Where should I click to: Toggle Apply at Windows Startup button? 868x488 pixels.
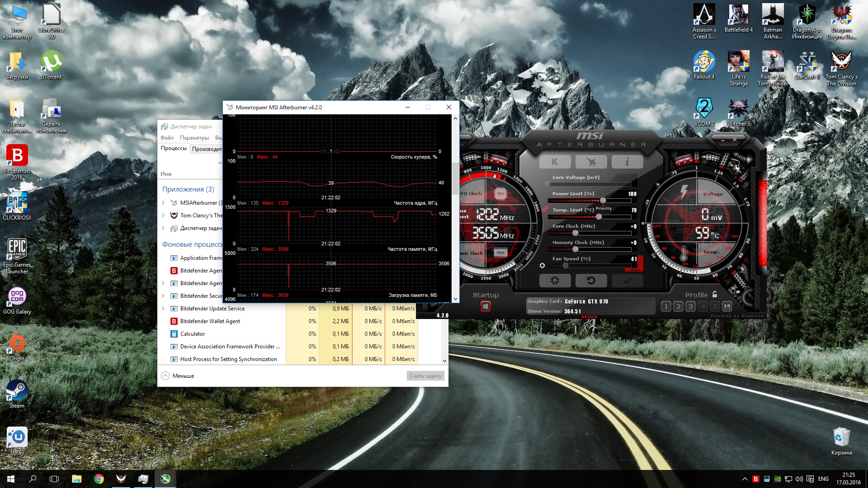486,307
